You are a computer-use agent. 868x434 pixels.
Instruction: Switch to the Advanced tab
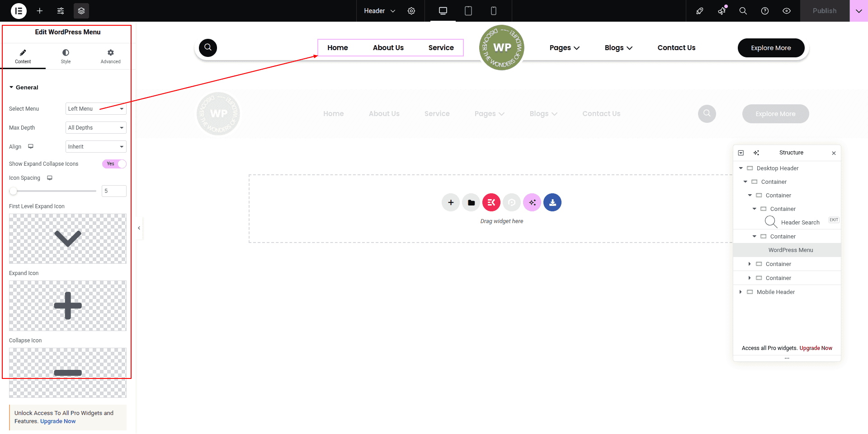(110, 56)
